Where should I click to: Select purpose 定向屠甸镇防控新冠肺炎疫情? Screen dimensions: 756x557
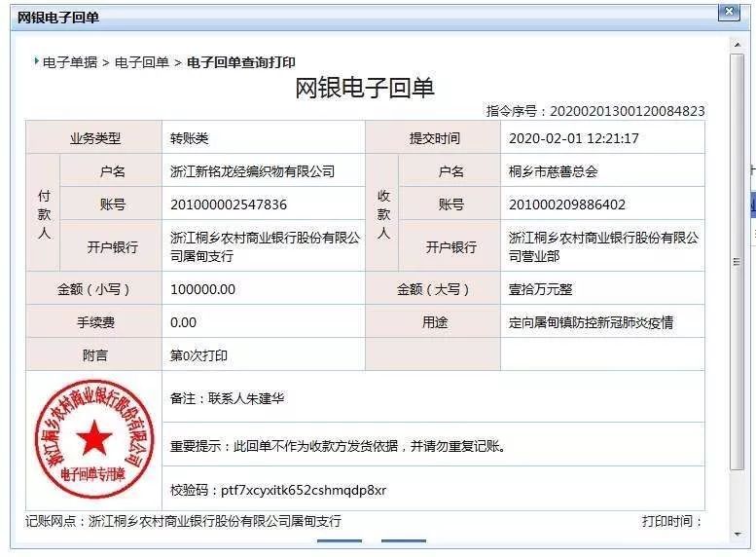click(x=591, y=322)
